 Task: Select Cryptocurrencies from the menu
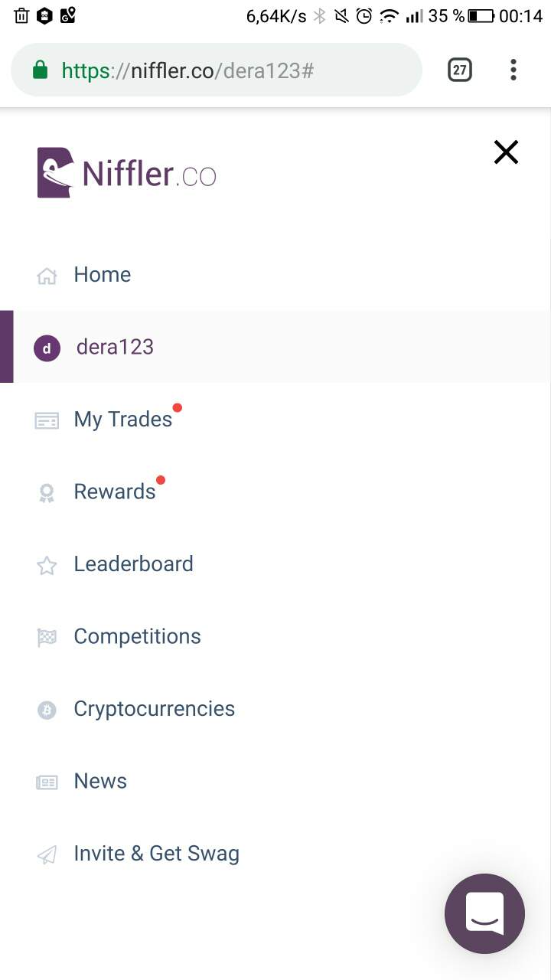pyautogui.click(x=154, y=709)
